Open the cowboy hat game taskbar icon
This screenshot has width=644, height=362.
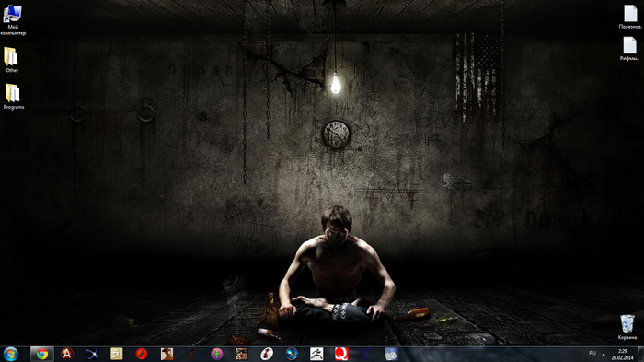tap(167, 354)
